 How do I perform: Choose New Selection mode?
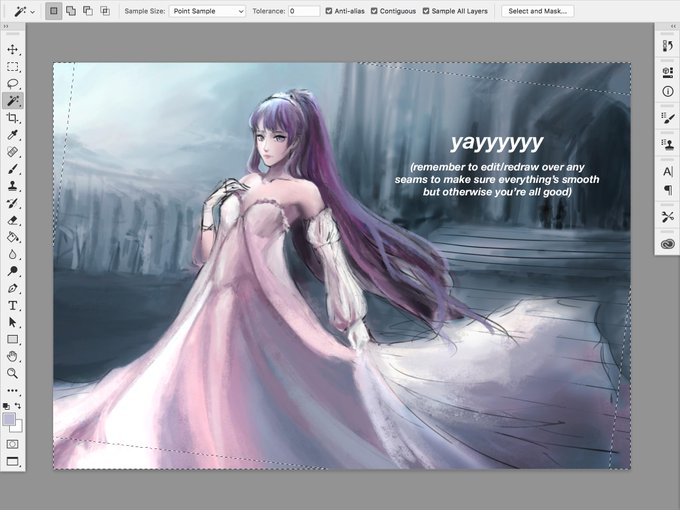pos(54,11)
